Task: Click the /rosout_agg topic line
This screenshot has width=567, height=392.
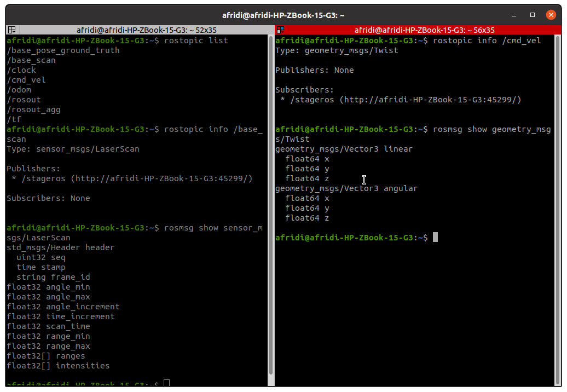Action: tap(33, 109)
